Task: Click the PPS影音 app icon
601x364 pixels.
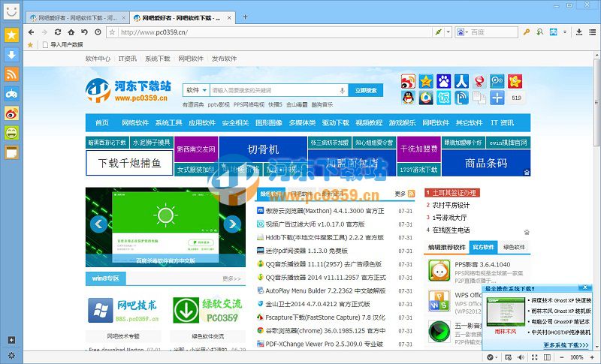Action: (x=439, y=271)
